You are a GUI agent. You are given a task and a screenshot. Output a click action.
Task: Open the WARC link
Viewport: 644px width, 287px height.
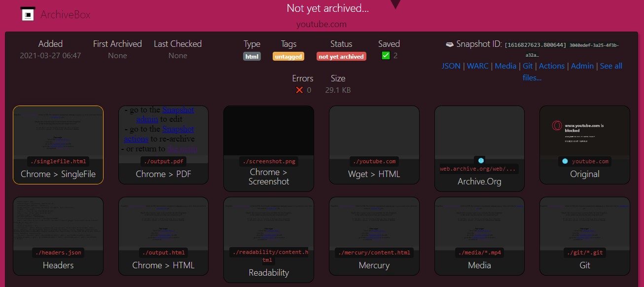(478, 66)
